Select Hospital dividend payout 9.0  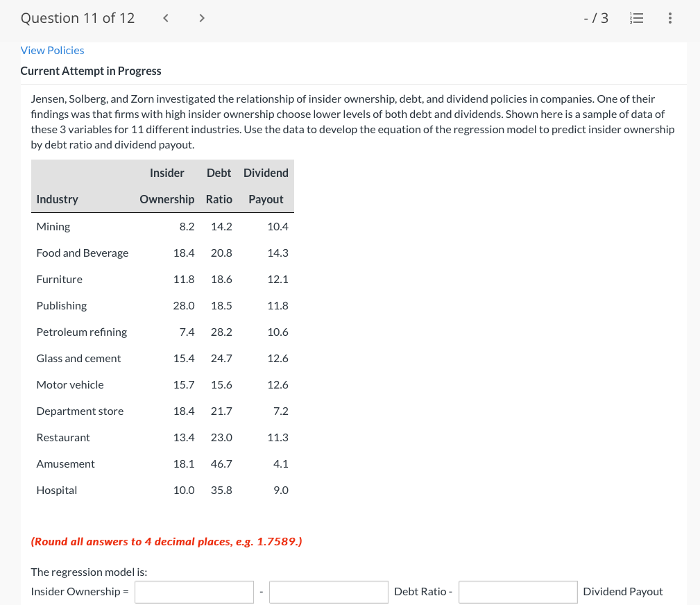[x=281, y=490]
